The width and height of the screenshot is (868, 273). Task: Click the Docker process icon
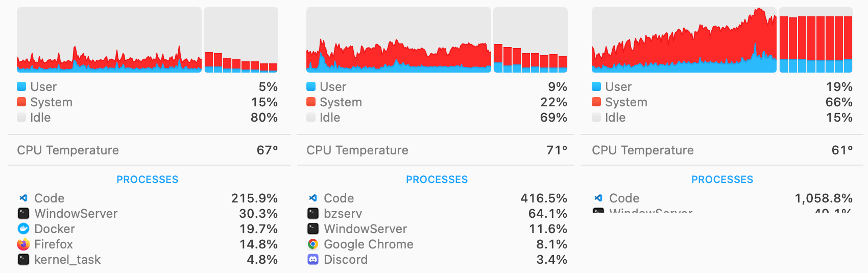(x=23, y=229)
